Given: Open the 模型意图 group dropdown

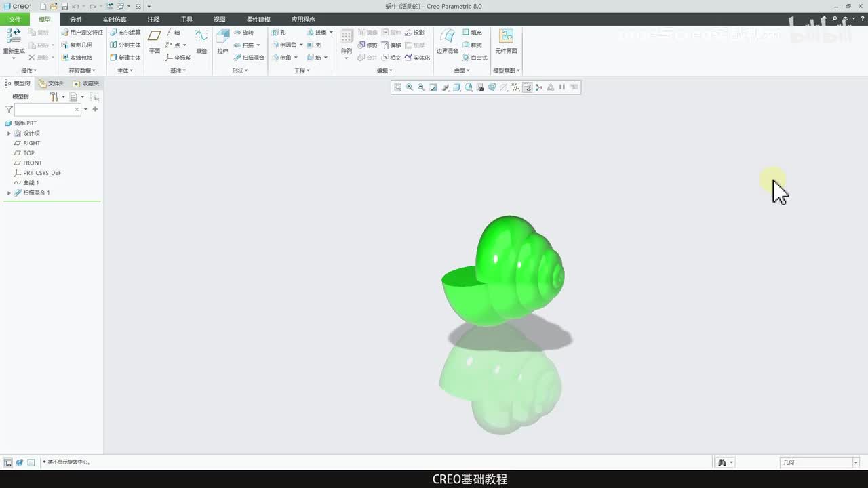Looking at the screenshot, I should point(507,70).
